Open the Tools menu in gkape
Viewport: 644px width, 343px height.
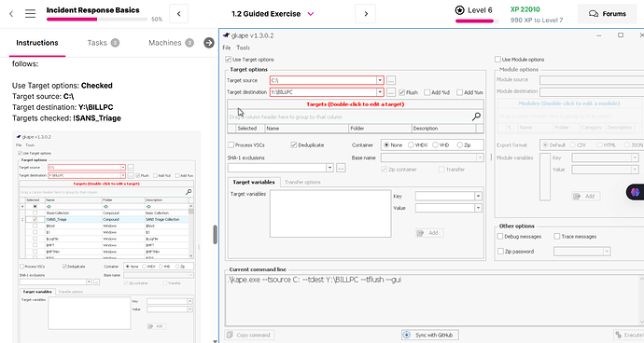[x=244, y=48]
